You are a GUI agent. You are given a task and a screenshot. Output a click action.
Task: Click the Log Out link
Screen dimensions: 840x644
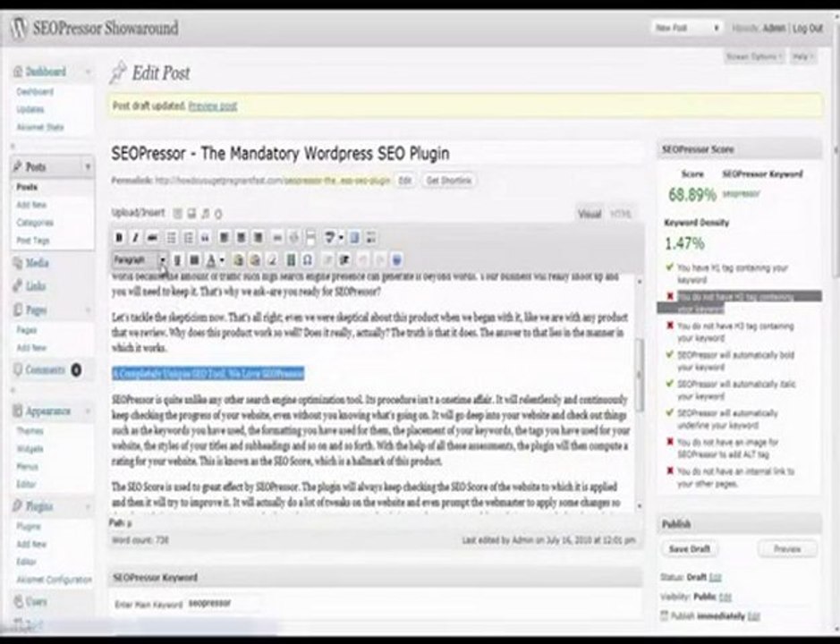click(807, 28)
